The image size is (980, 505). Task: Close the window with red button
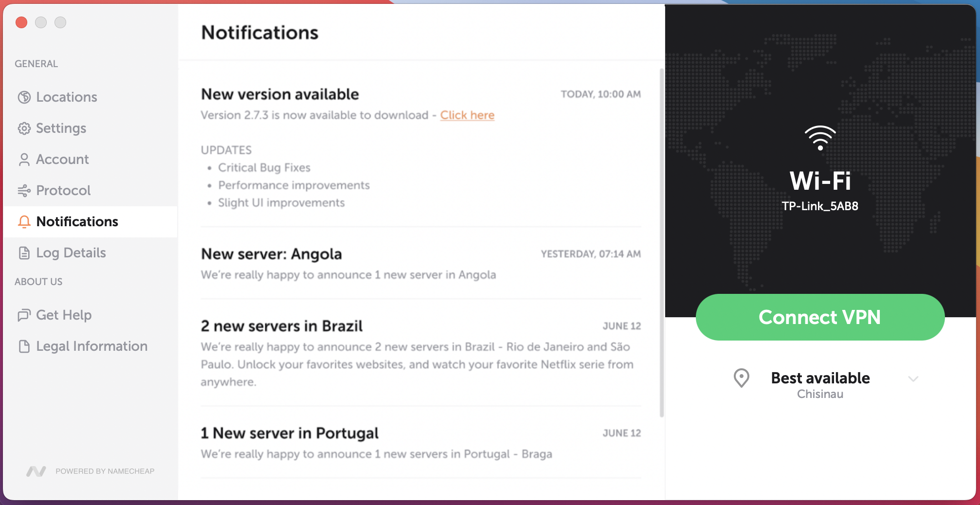(21, 22)
